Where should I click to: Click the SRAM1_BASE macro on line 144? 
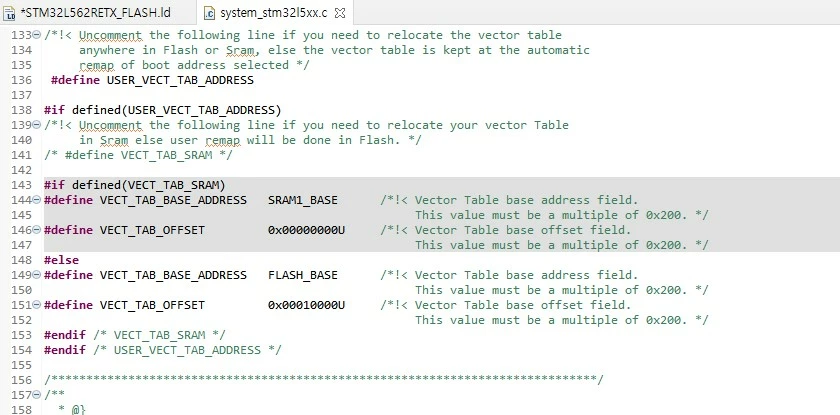point(303,200)
